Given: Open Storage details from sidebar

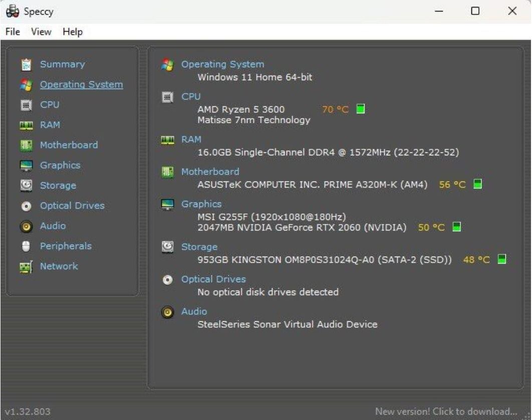Looking at the screenshot, I should (58, 185).
